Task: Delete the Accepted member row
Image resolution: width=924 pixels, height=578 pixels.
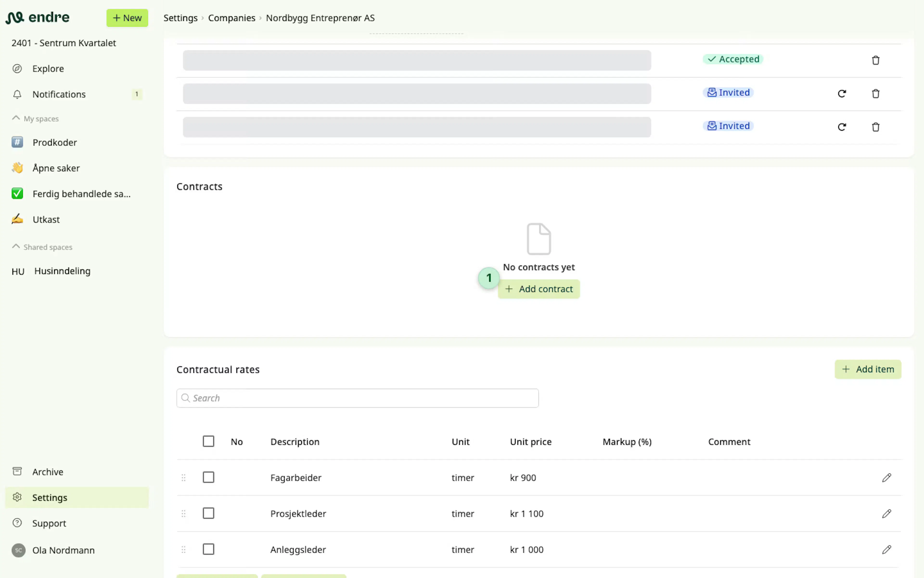Action: 875,60
